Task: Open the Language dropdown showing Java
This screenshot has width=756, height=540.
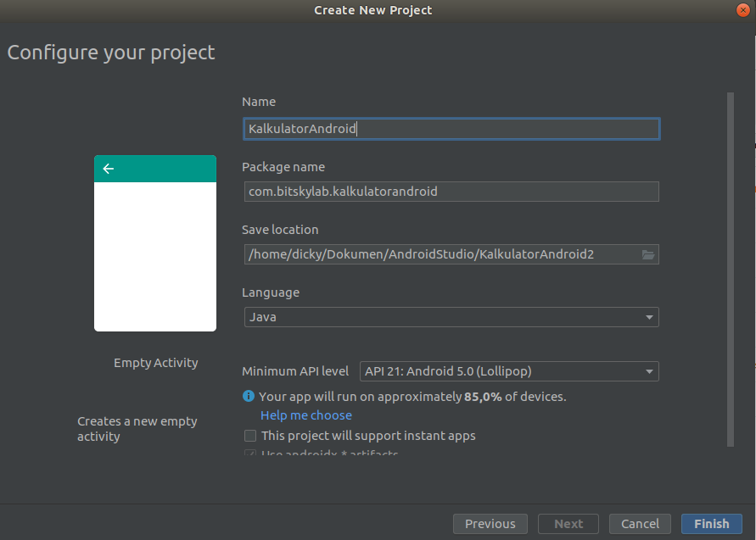Action: tap(451, 317)
